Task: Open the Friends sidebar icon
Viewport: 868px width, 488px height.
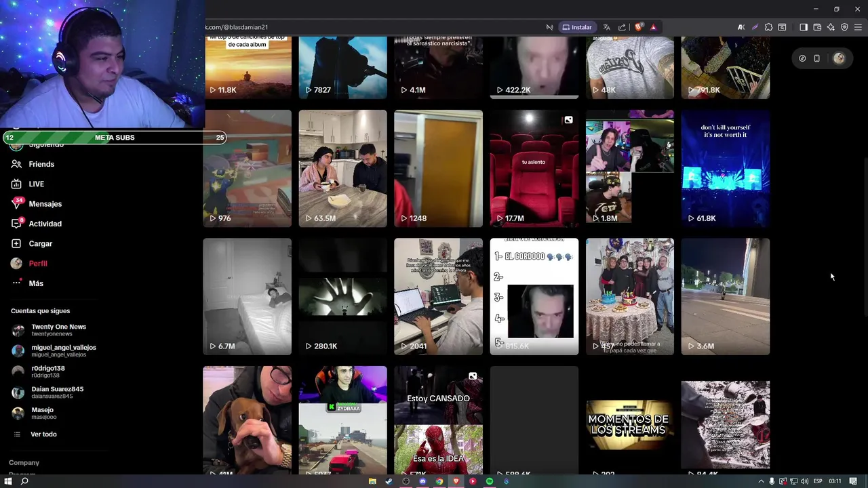Action: 16,164
